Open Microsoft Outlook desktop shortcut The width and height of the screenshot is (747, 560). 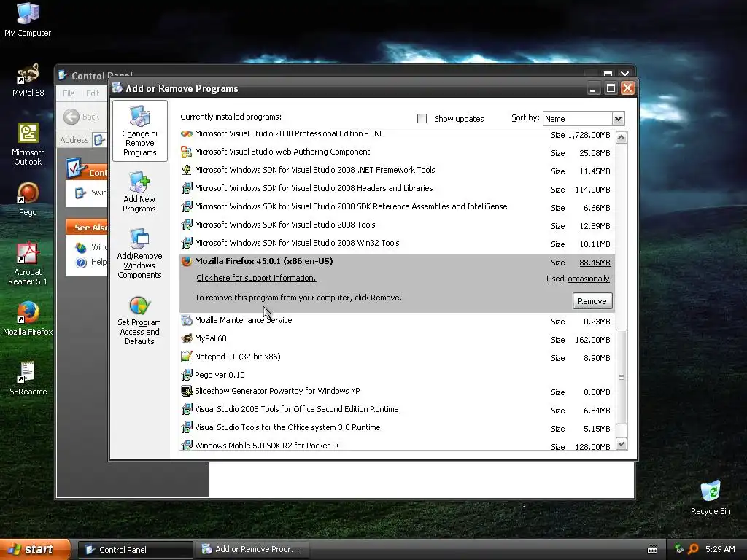28,144
